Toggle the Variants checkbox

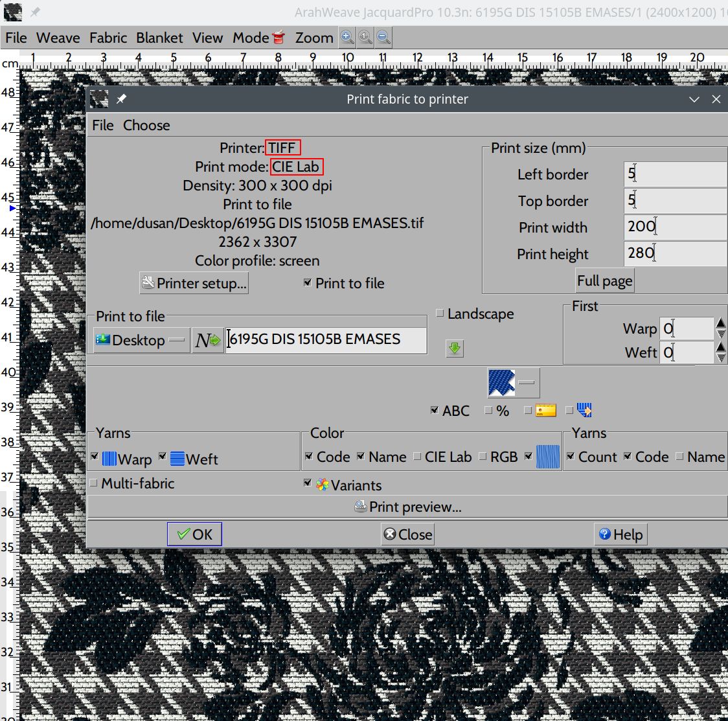pyautogui.click(x=308, y=484)
